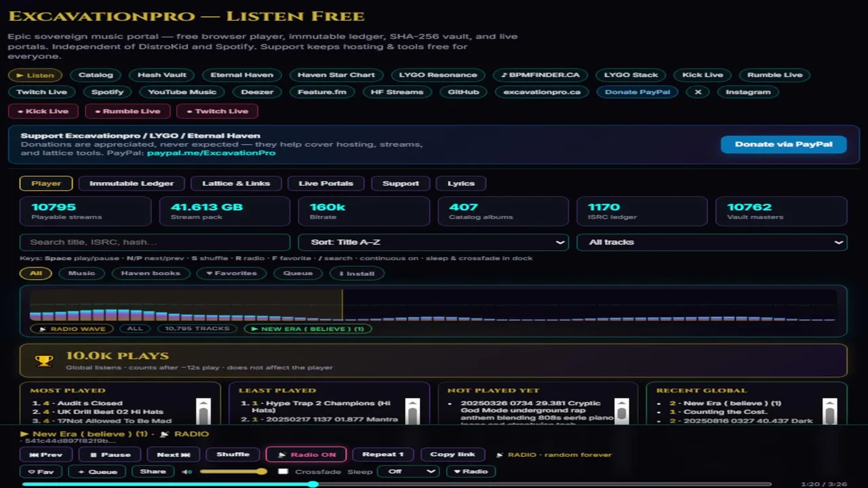The image size is (868, 488).
Task: Open the YouTube Music link
Action: [x=182, y=92]
